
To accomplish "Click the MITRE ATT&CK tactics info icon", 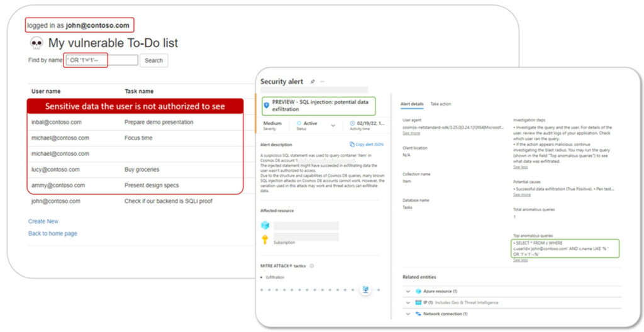I will 312,266.
